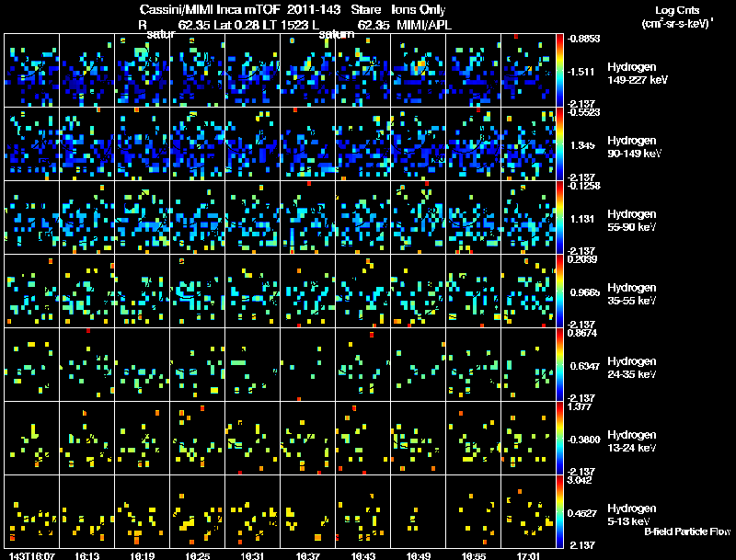Click the '16:13' time label

[x=87, y=555]
